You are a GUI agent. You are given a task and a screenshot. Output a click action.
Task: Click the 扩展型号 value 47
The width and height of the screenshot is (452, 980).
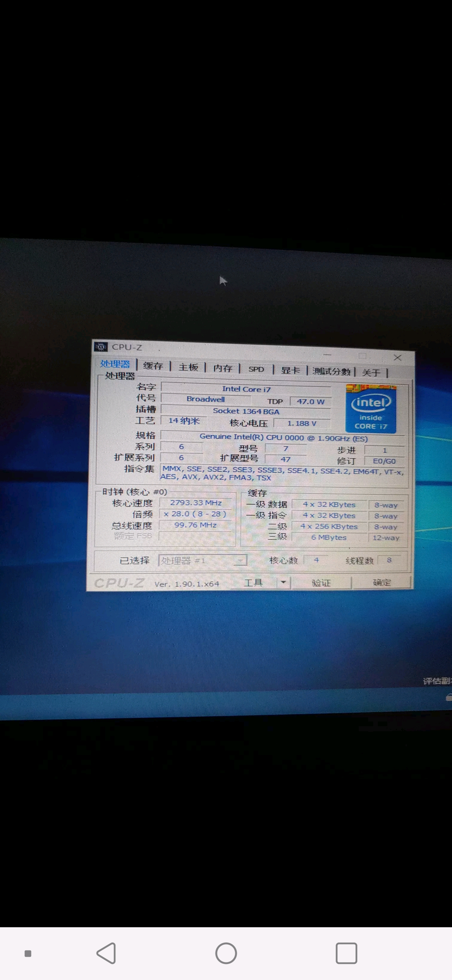(x=286, y=460)
